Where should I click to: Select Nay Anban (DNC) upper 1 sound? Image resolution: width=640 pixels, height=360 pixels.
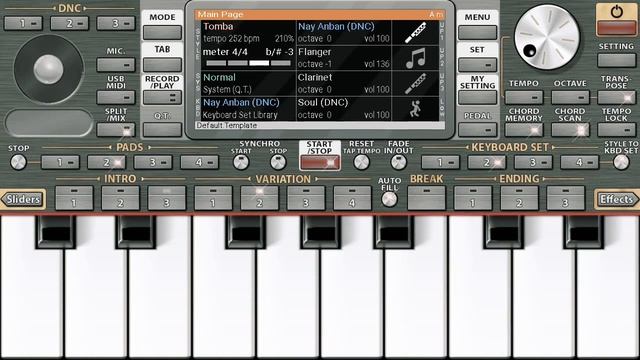(344, 33)
